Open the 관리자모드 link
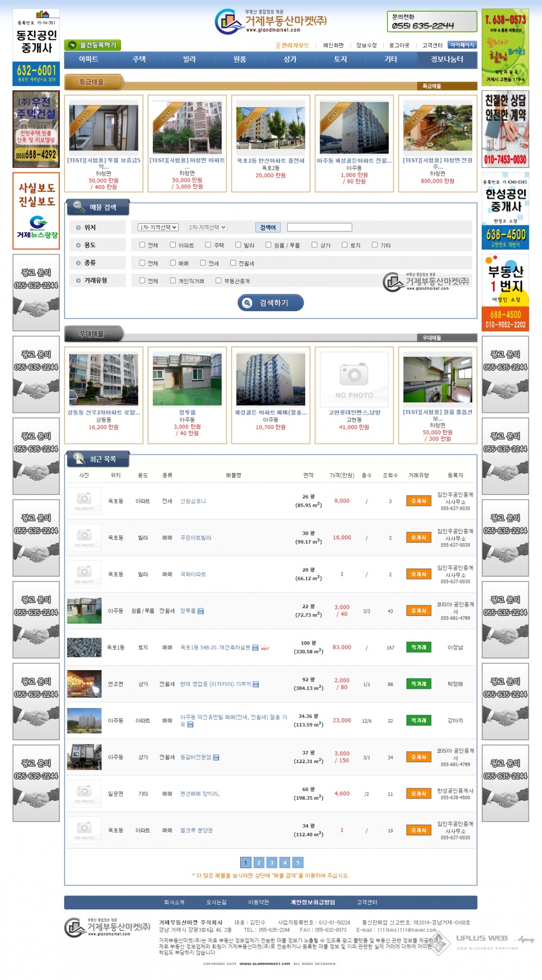This screenshot has width=542, height=980. pos(292,45)
